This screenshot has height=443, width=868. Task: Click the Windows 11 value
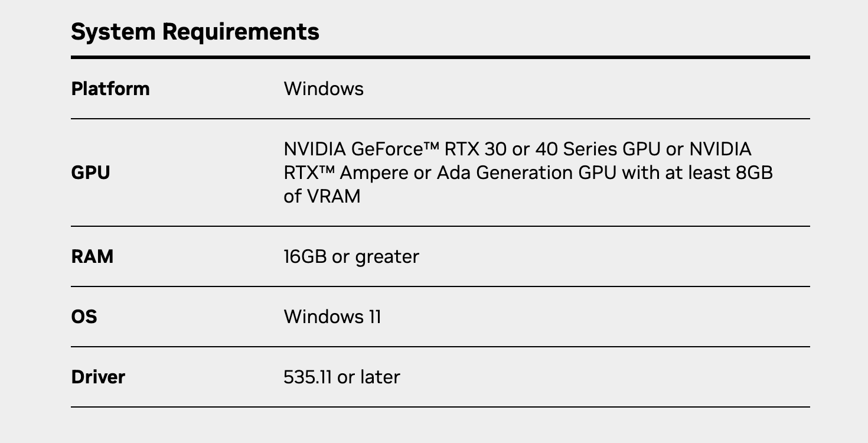(x=332, y=317)
